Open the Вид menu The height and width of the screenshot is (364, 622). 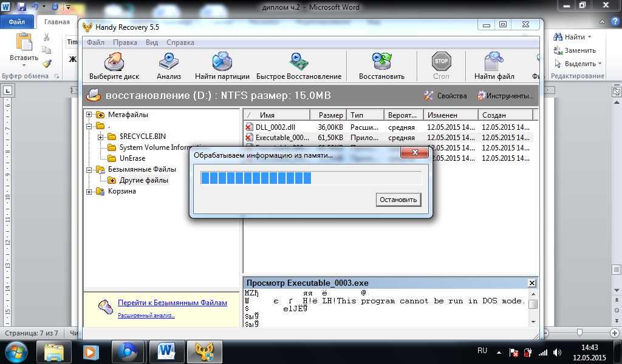click(x=151, y=42)
